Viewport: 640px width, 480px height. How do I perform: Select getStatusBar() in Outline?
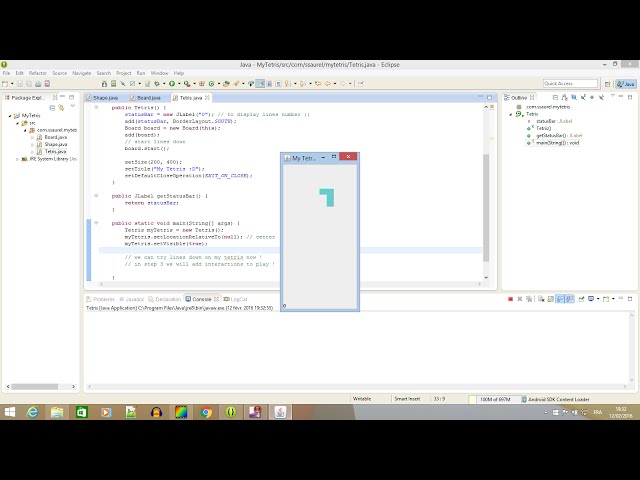pos(559,136)
